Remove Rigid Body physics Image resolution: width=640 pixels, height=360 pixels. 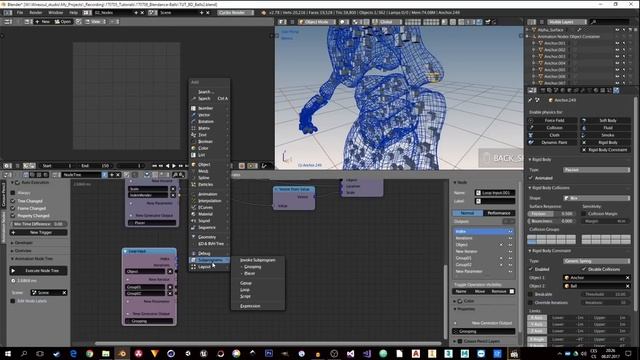(607, 142)
